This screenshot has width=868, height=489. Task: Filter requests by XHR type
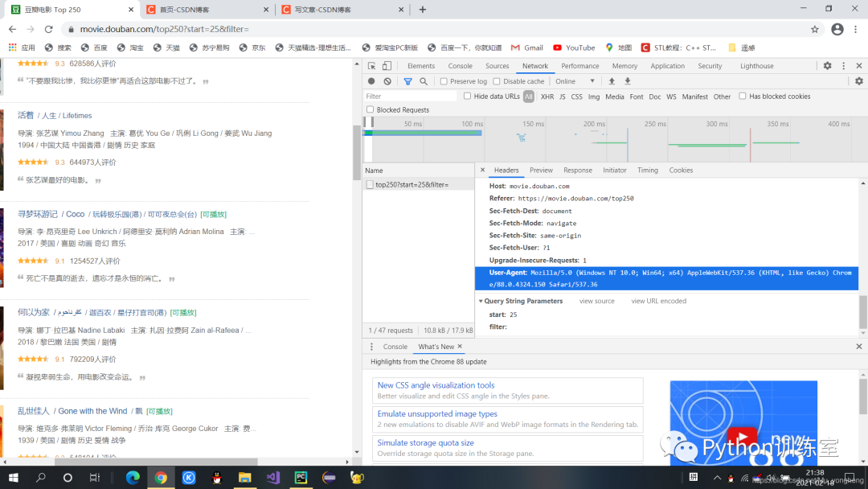547,97
